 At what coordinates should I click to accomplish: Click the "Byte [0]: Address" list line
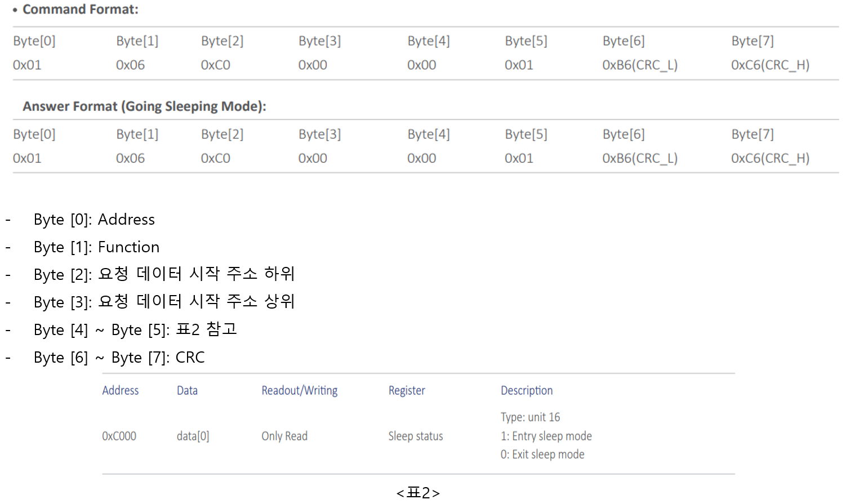(x=94, y=220)
